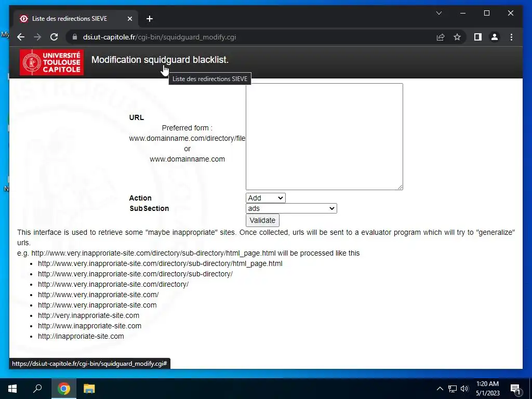The height and width of the screenshot is (399, 532).
Task: Open Chrome three-dot menu
Action: click(x=511, y=37)
